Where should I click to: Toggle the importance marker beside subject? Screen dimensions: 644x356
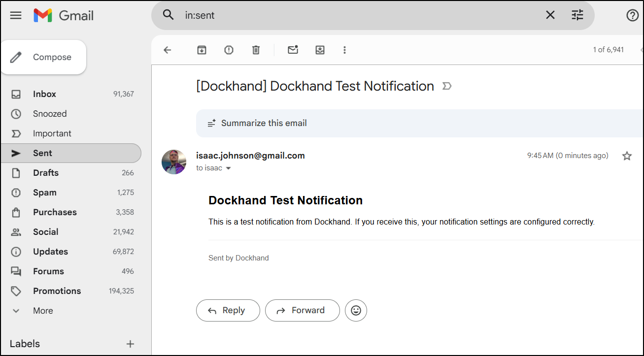click(x=447, y=86)
